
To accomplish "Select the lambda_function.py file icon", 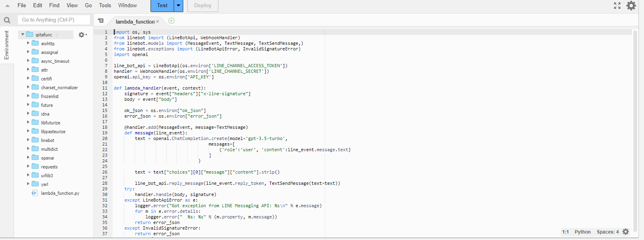I will (x=34, y=193).
